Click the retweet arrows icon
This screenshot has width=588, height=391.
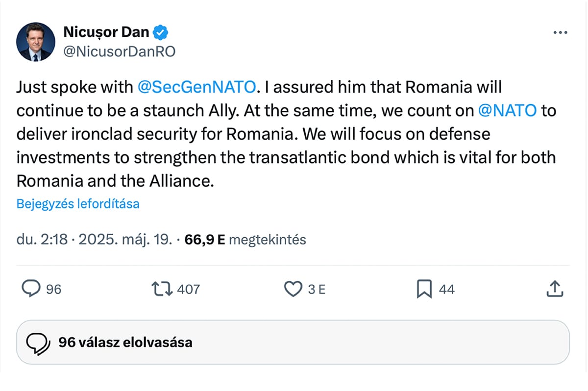tap(163, 289)
